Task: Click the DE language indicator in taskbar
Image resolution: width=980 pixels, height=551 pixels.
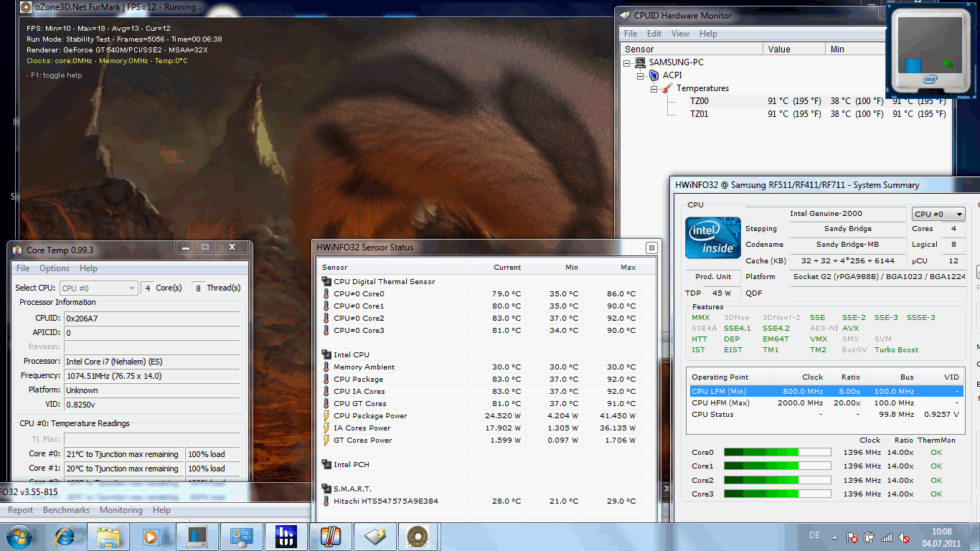Action: click(x=814, y=535)
